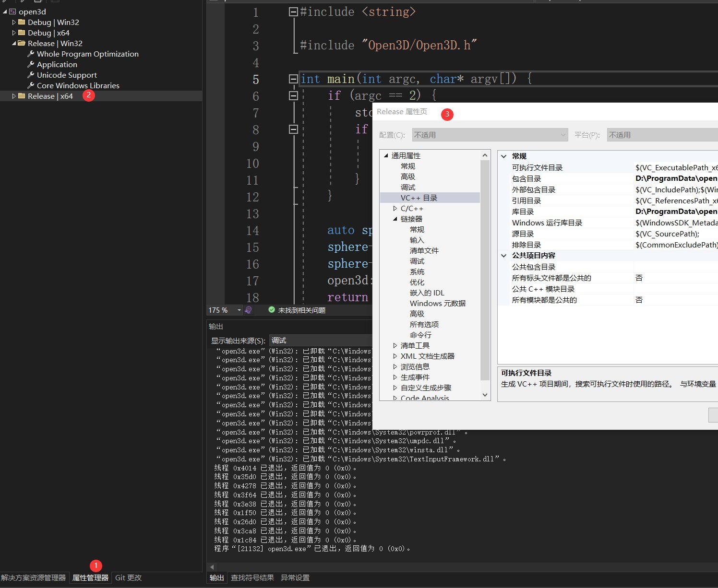Click the folder icon beside Debug | x64
Screen dimensions: 718x588
[x=22, y=33]
